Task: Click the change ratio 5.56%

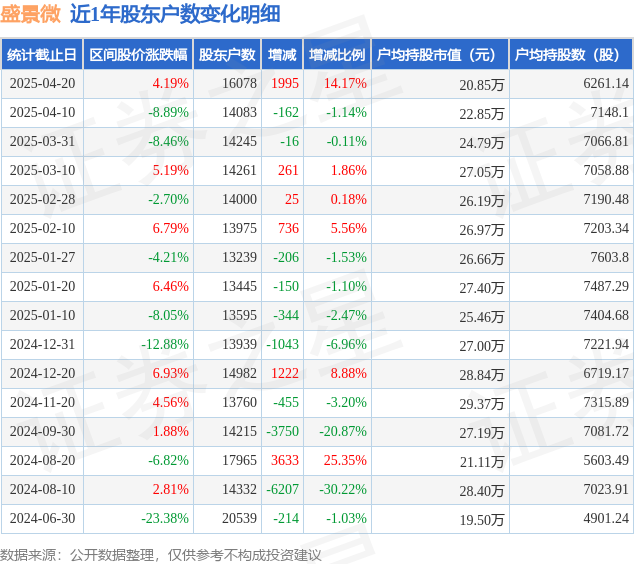Action: [349, 228]
